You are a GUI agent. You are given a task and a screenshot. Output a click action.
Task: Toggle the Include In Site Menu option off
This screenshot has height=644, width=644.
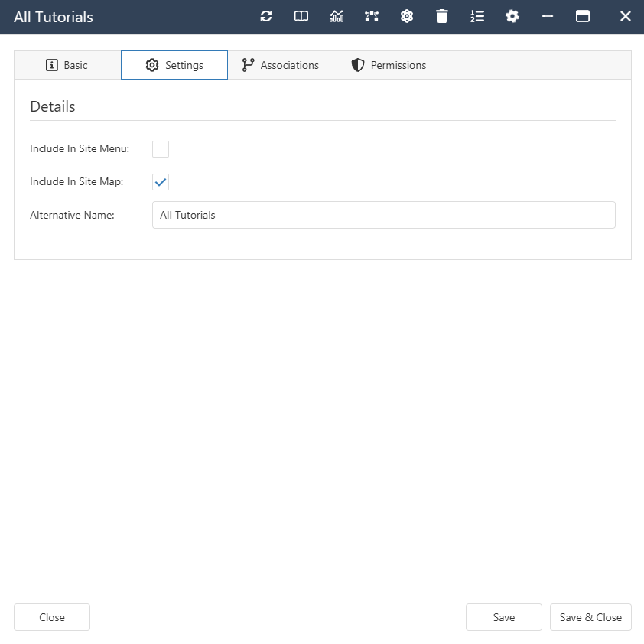[161, 148]
